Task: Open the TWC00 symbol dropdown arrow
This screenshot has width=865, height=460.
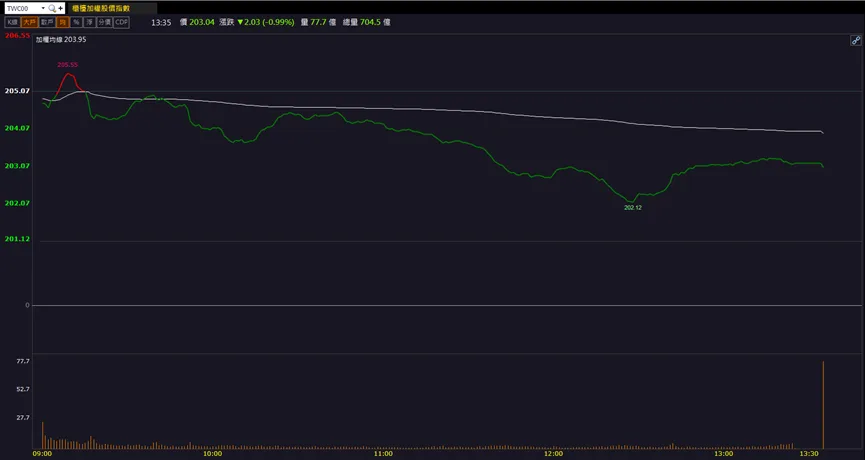Action: pos(43,8)
